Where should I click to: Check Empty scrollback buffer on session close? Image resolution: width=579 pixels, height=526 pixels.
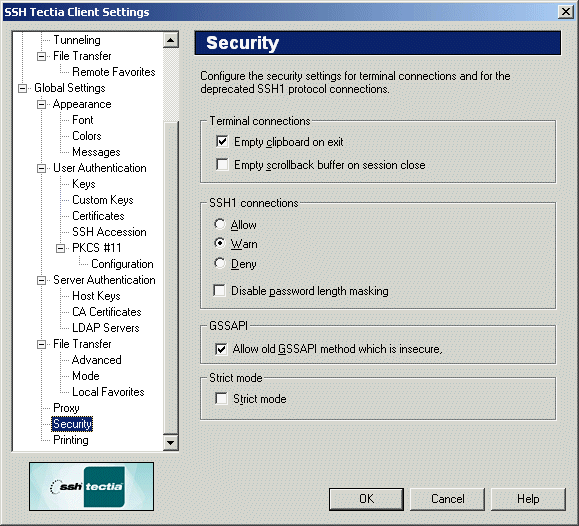point(222,164)
